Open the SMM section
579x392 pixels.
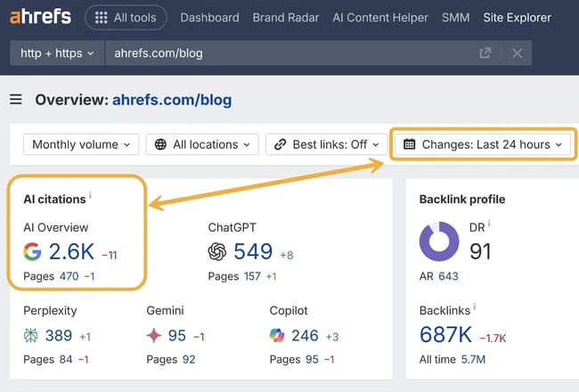(456, 17)
